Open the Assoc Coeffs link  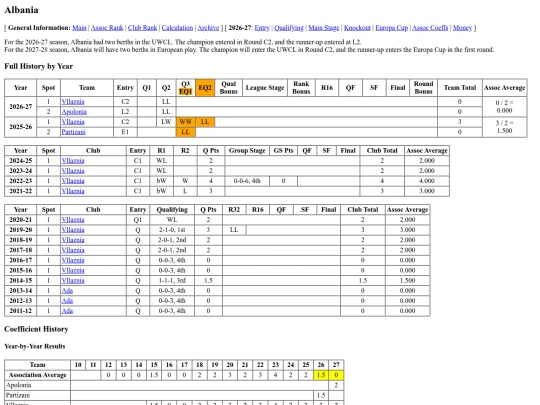point(430,28)
